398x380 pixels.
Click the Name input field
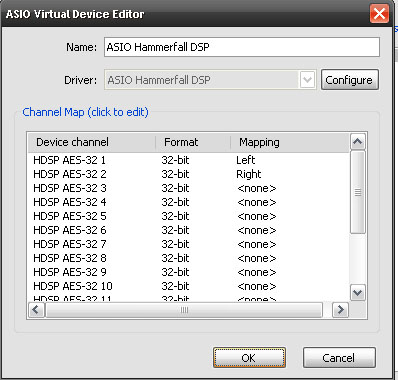242,47
